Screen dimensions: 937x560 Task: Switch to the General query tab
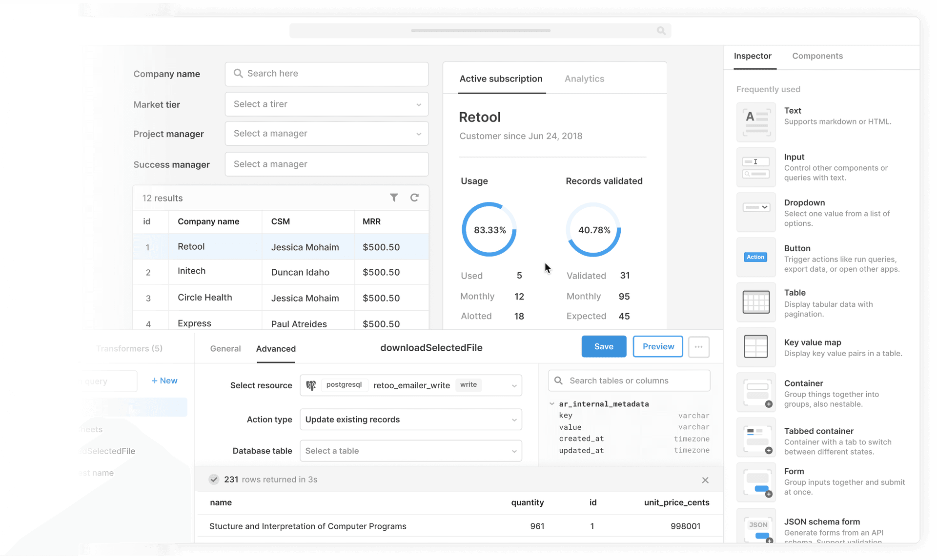coord(225,348)
